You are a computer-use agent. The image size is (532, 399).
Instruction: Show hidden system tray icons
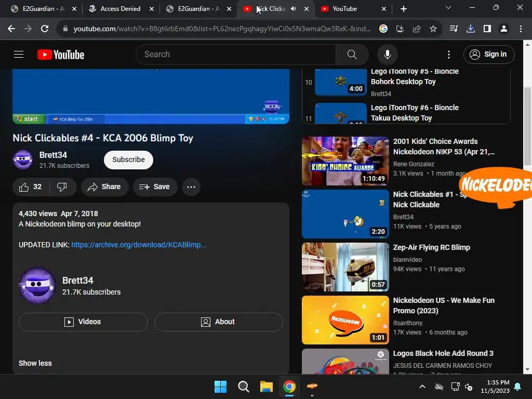click(x=422, y=387)
